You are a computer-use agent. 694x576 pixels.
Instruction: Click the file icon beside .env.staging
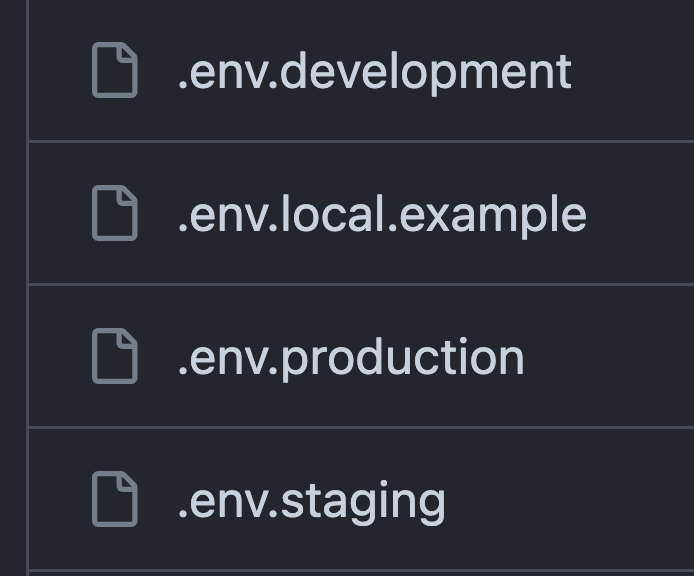click(115, 499)
